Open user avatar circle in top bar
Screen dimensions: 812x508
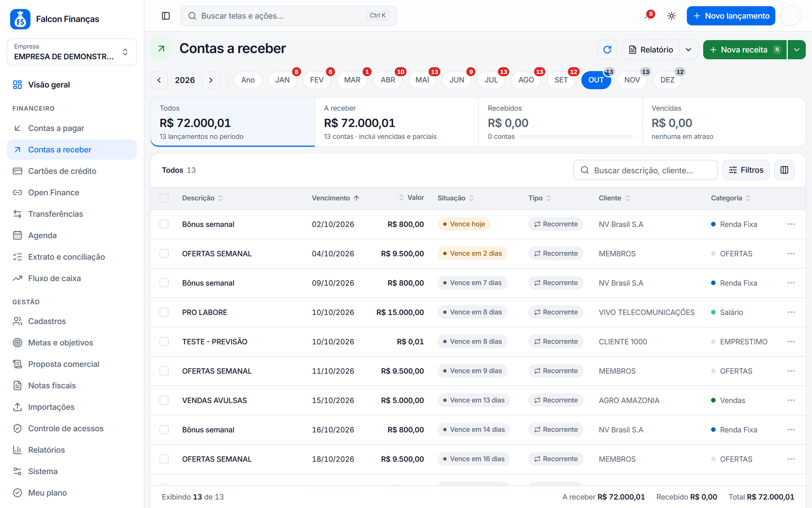790,16
